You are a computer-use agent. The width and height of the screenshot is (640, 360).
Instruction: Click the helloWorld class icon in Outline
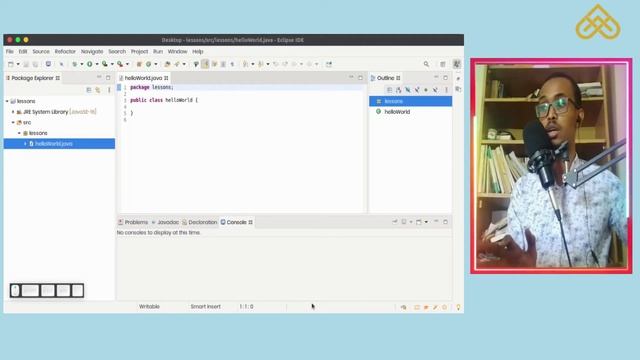pos(378,111)
